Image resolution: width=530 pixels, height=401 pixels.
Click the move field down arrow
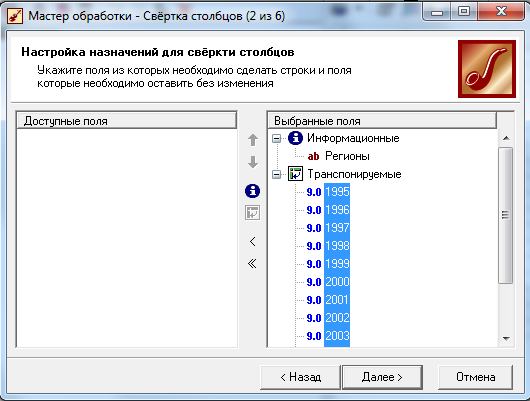pyautogui.click(x=253, y=162)
